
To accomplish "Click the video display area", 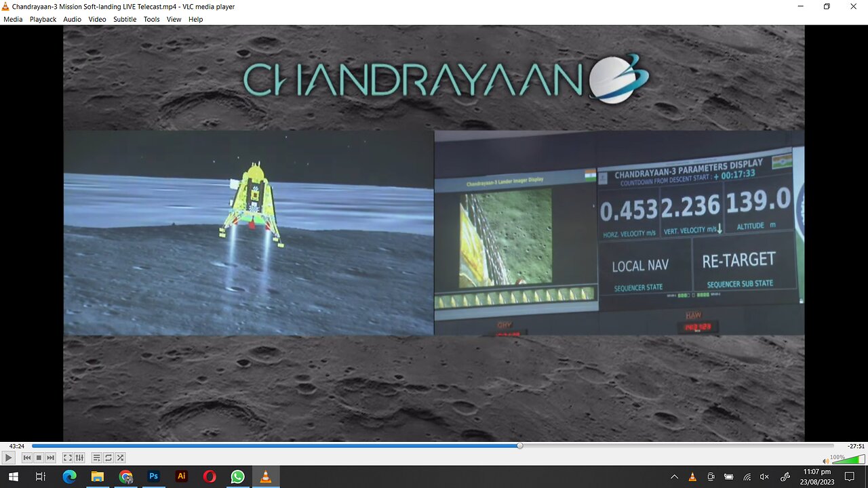I will (434, 233).
